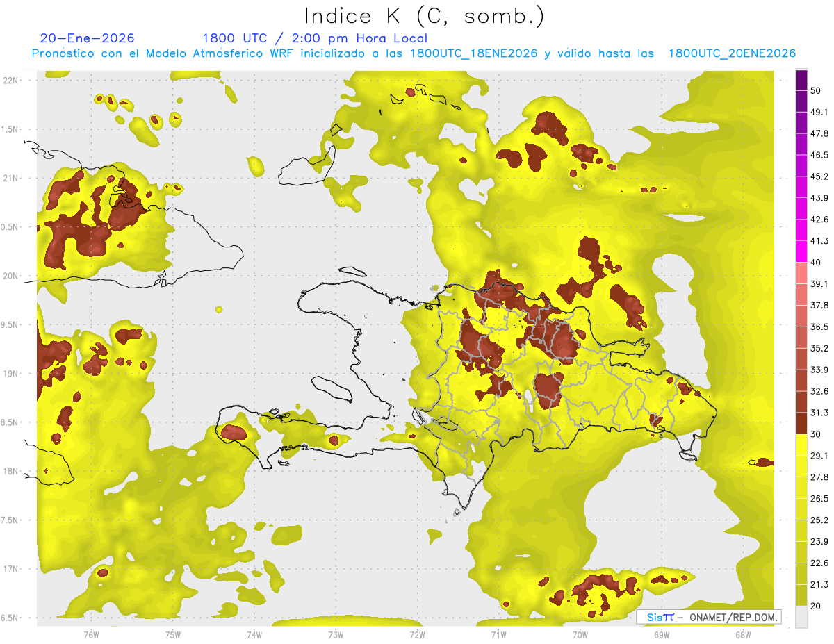Image resolution: width=834 pixels, height=644 pixels.
Task: Select the "71W" longitude label
Action: 498,634
